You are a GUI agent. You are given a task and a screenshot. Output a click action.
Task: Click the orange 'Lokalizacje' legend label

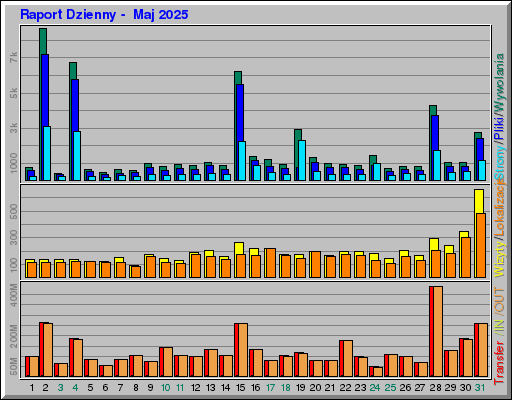tap(499, 208)
